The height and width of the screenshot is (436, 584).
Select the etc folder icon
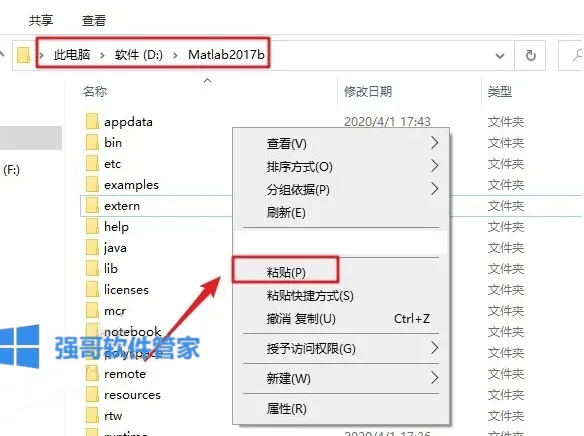click(x=92, y=163)
